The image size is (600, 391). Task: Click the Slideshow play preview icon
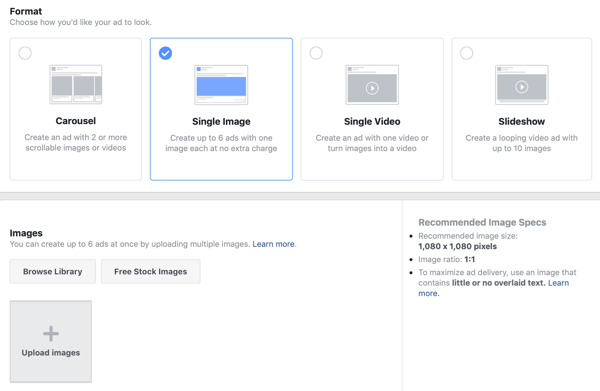point(522,87)
